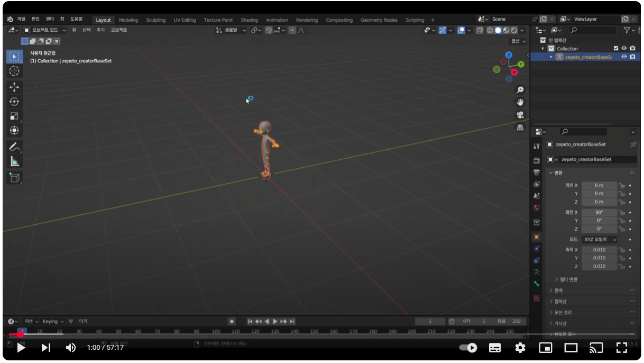Disable zepeto_creatorBaseSet render camera icon
Screen dimensions: 644x363
(632, 57)
